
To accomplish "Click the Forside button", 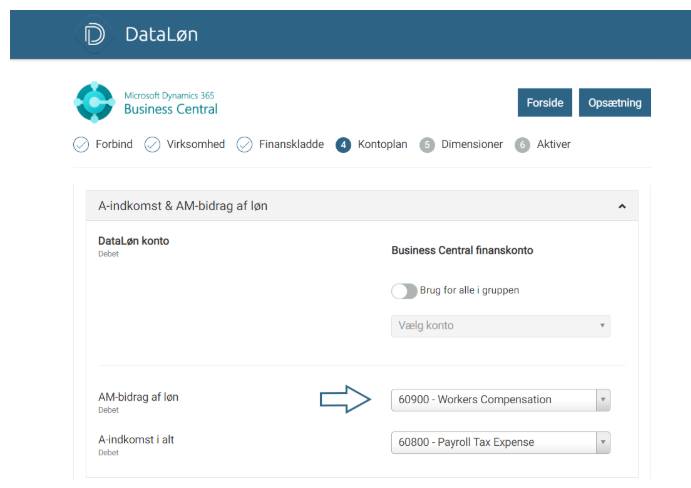I will (544, 102).
